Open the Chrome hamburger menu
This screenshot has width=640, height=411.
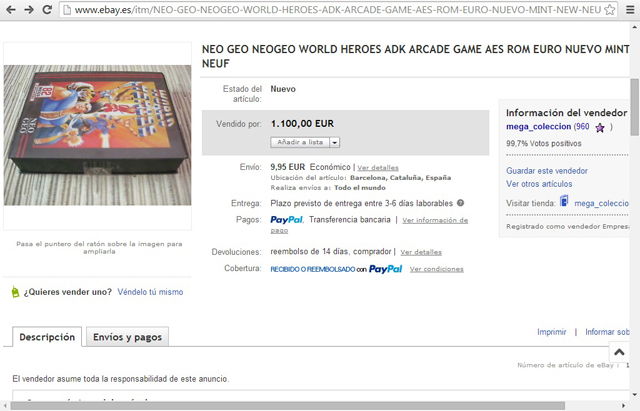(x=630, y=10)
